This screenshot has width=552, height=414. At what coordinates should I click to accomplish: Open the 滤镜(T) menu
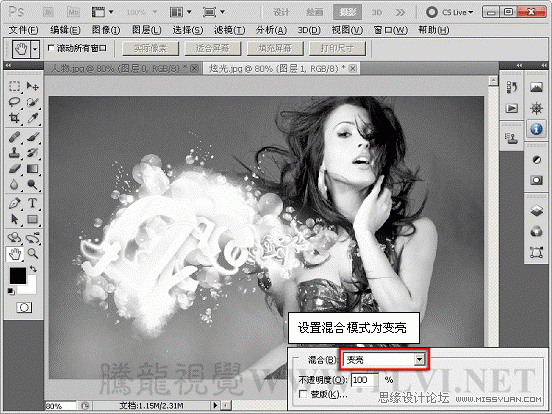point(230,30)
